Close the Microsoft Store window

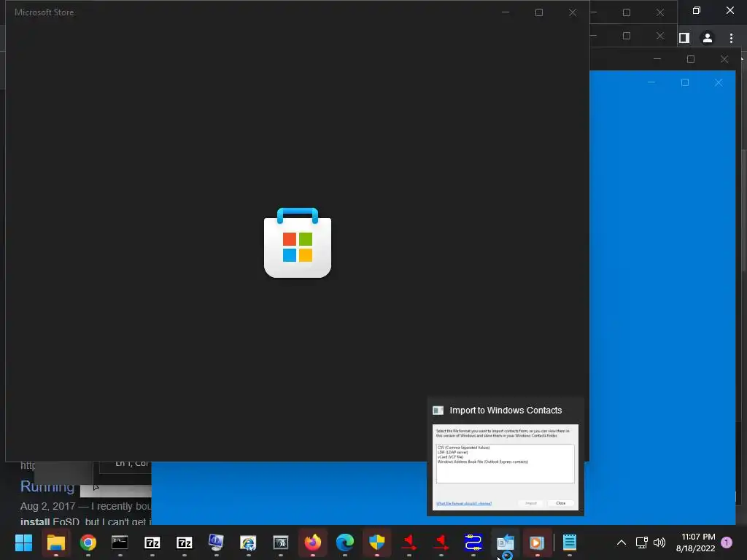pos(573,13)
